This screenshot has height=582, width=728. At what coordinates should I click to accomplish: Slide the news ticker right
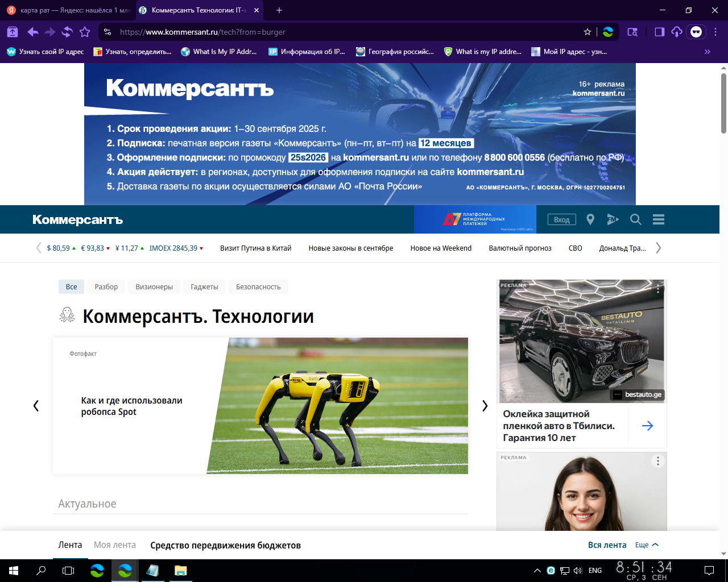659,248
